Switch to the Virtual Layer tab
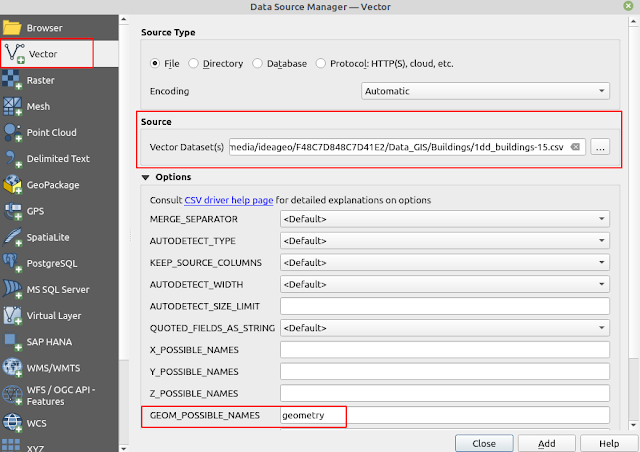 (59, 316)
